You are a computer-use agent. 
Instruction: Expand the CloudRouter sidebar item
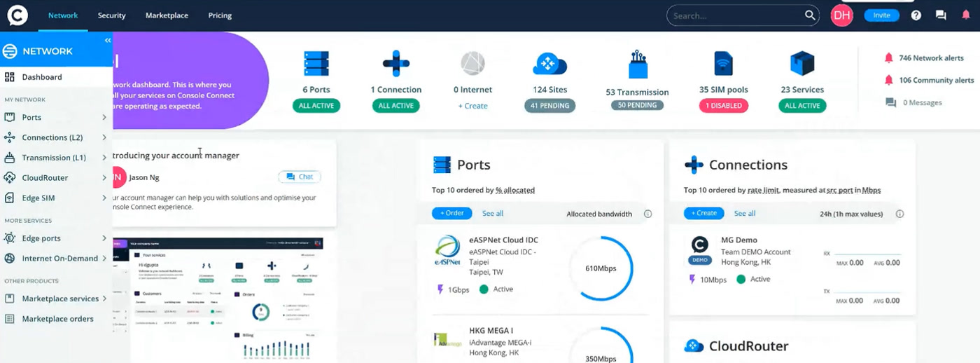click(104, 178)
